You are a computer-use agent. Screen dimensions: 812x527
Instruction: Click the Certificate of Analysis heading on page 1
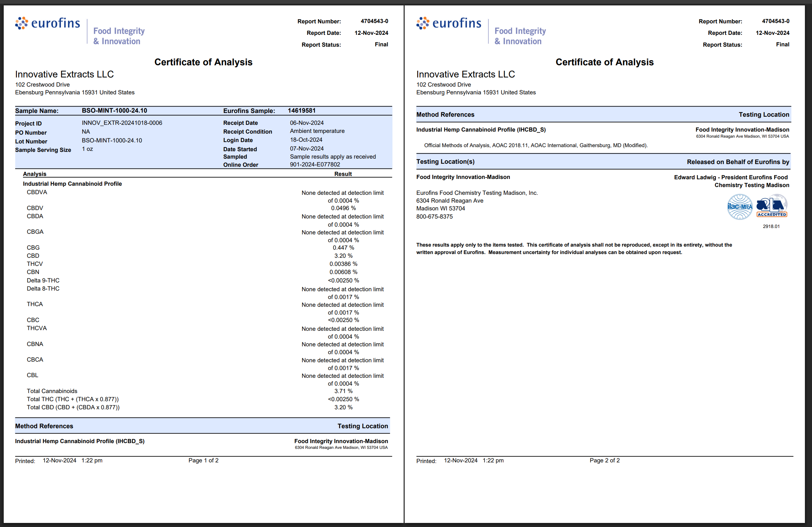(203, 62)
